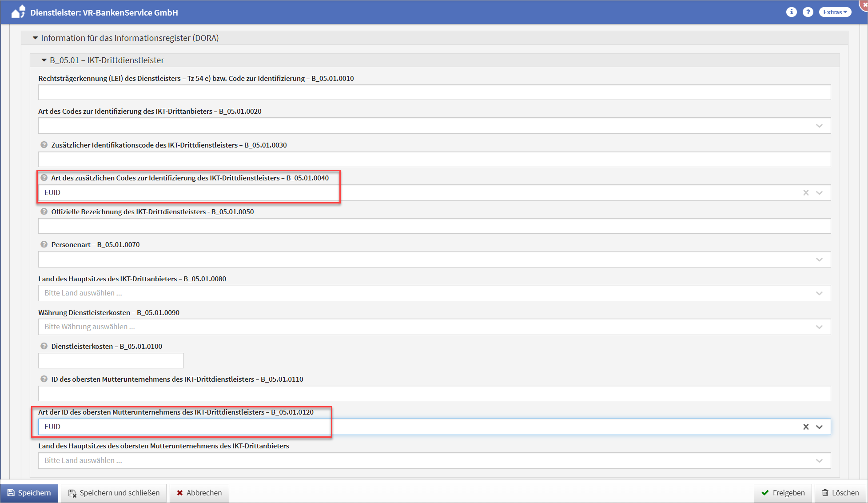Image resolution: width=868 pixels, height=503 pixels.
Task: Click Abbrechen button
Action: pos(199,493)
